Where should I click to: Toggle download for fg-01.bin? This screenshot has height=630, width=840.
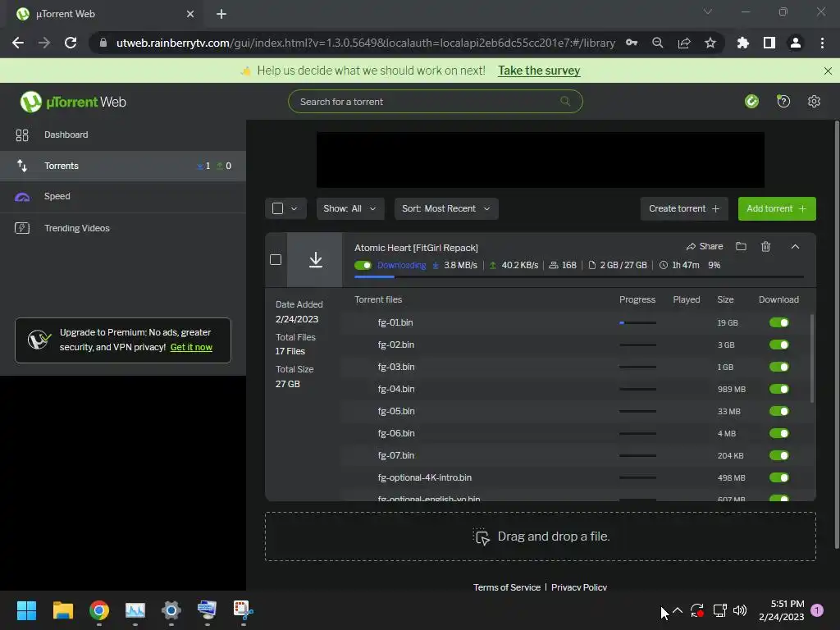click(779, 322)
